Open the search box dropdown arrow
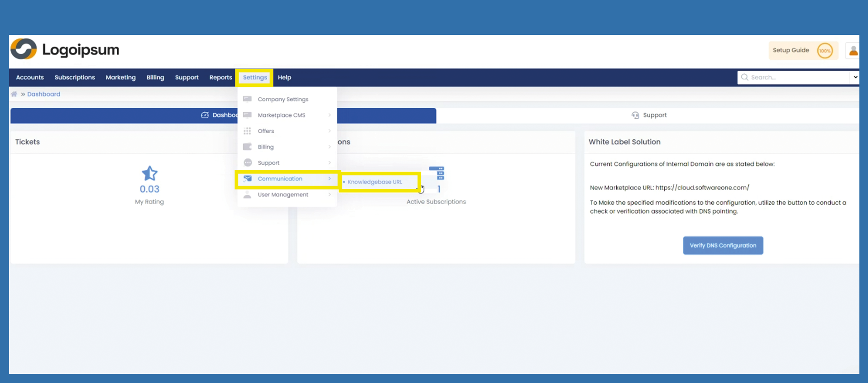 855,77
